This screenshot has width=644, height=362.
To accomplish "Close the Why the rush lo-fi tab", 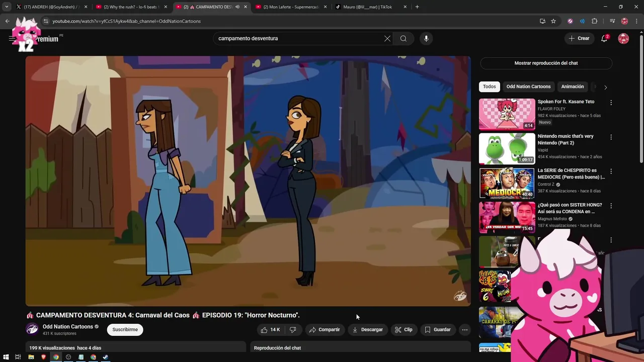I will coord(166,7).
